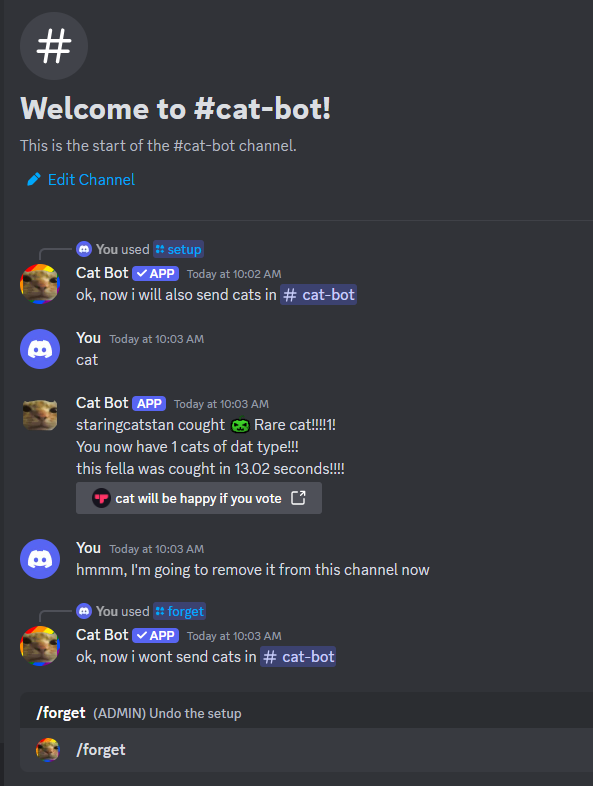This screenshot has height=786, width=593.
Task: Click the green Rare cat emoji
Action: [x=240, y=426]
